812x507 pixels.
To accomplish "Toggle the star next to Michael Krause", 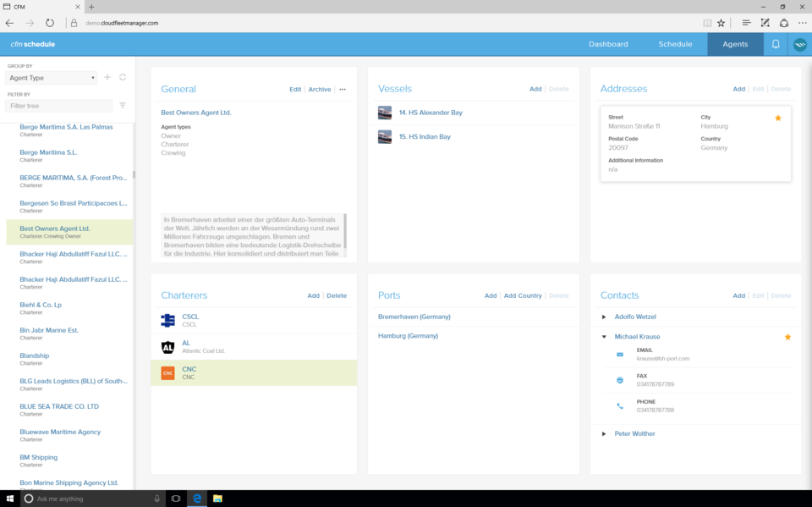I will point(787,337).
